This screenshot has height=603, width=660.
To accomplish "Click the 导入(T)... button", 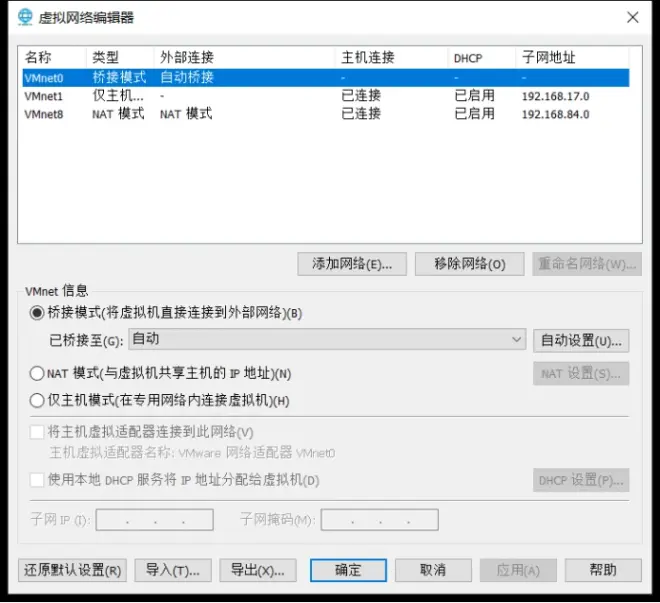I will point(173,570).
